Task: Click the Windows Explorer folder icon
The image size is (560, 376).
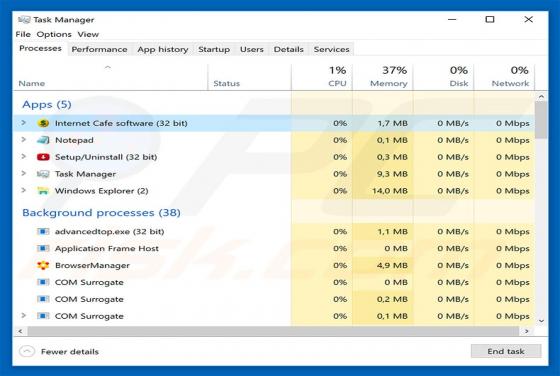Action: [x=43, y=191]
